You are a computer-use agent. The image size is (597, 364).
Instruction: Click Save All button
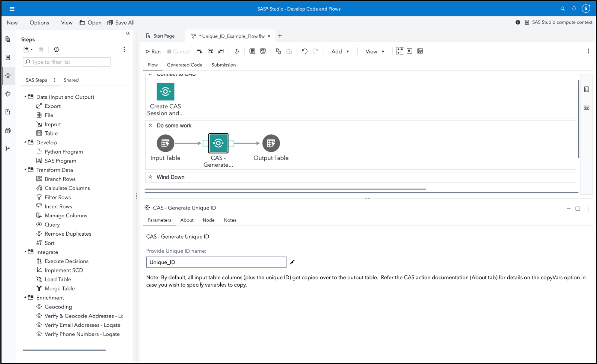[x=121, y=23]
